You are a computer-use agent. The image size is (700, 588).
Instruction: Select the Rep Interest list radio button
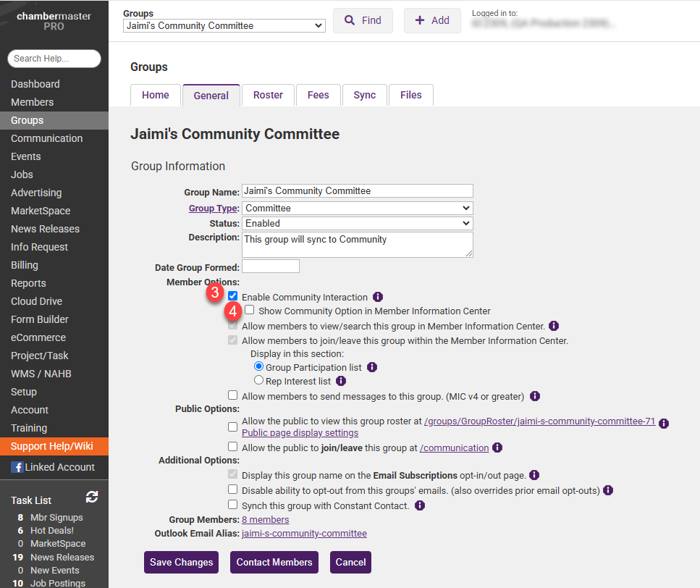coord(258,380)
